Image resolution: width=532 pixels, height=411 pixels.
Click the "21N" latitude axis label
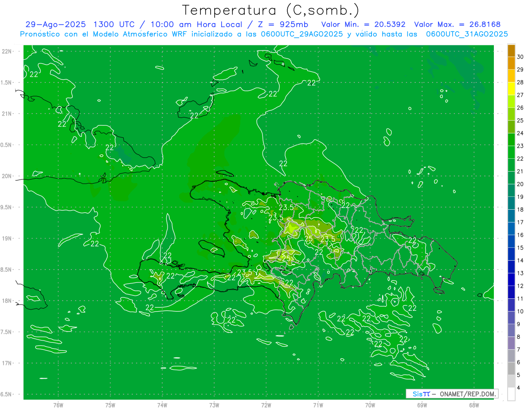pos(7,114)
